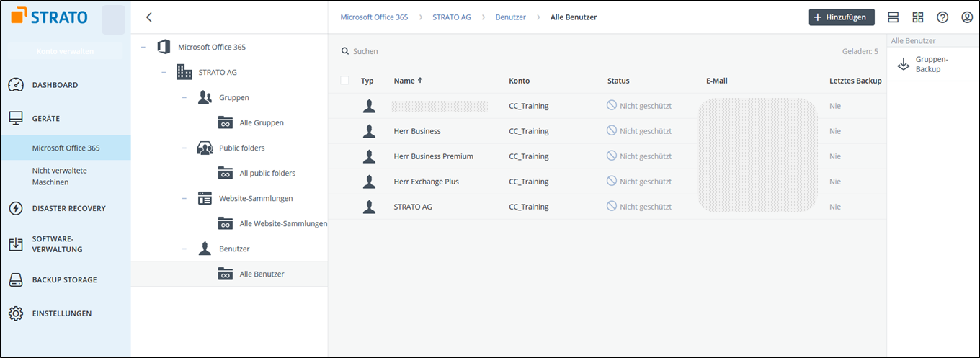Select the Herr Business Premium name

tap(434, 156)
